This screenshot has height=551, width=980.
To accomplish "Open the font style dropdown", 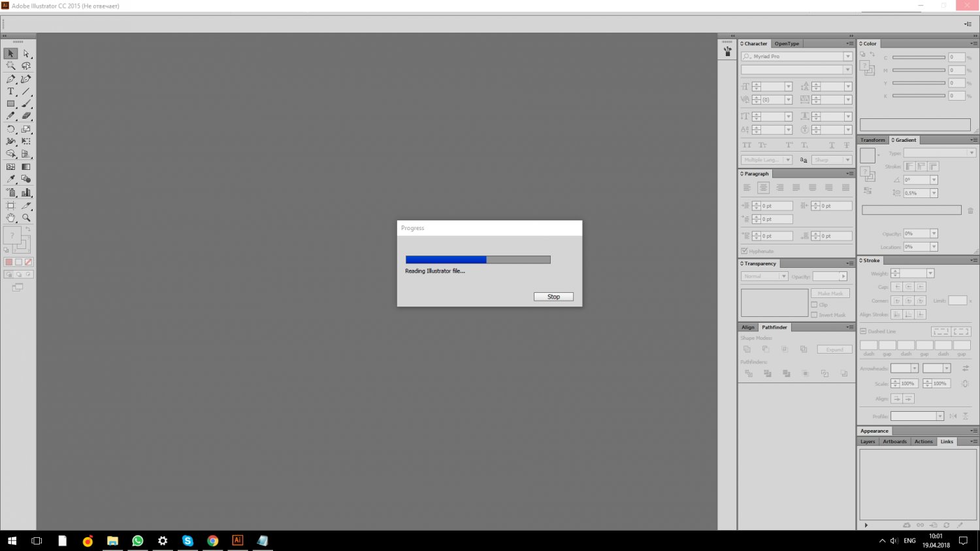I will [847, 70].
